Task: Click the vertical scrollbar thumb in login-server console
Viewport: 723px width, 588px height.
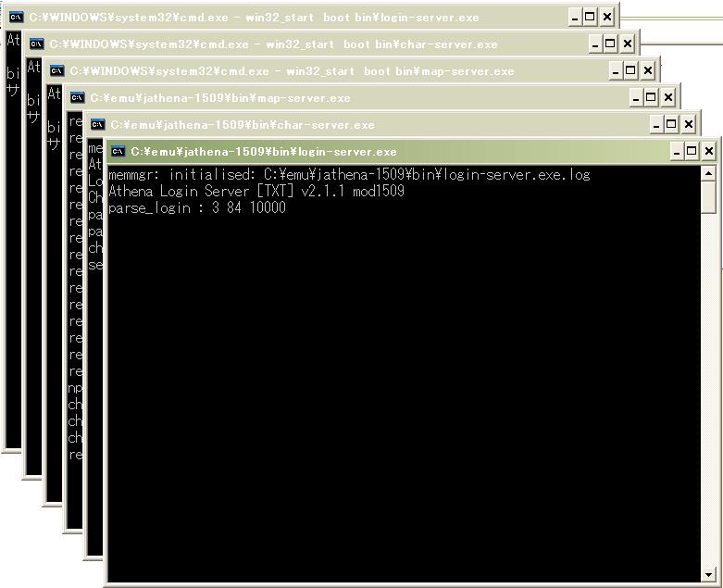Action: click(x=709, y=197)
